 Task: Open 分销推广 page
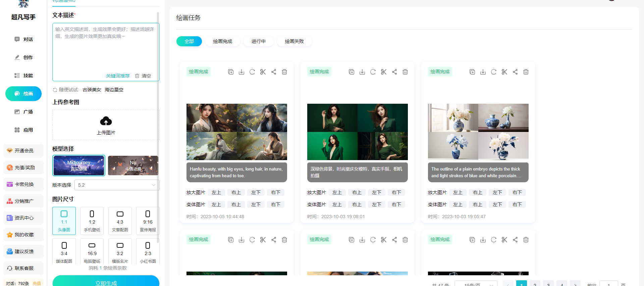[23, 201]
